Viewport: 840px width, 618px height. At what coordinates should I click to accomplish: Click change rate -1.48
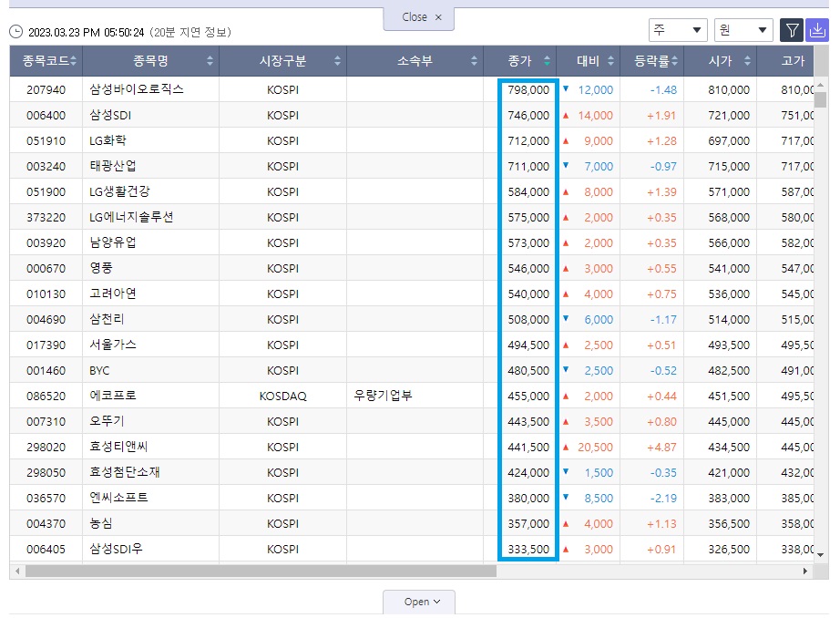click(663, 90)
